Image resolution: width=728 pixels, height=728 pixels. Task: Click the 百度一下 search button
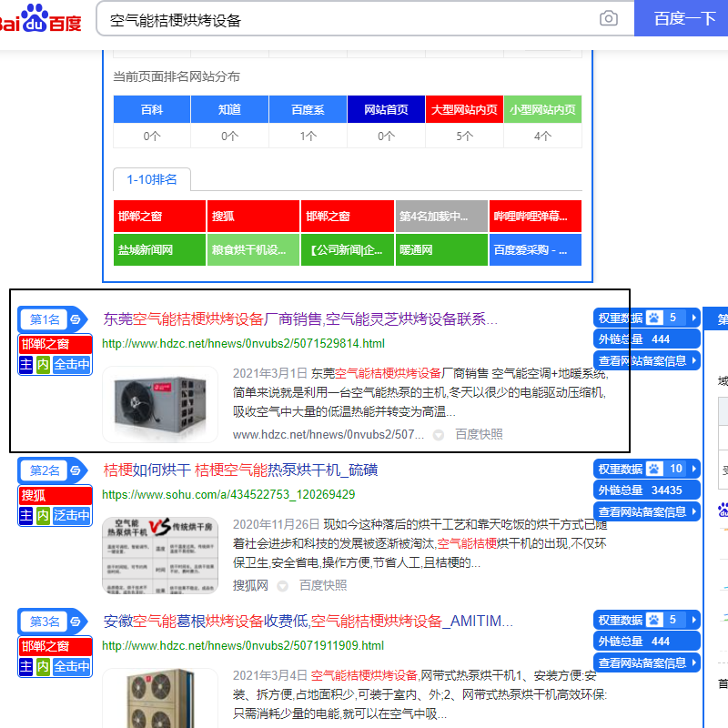point(681,18)
